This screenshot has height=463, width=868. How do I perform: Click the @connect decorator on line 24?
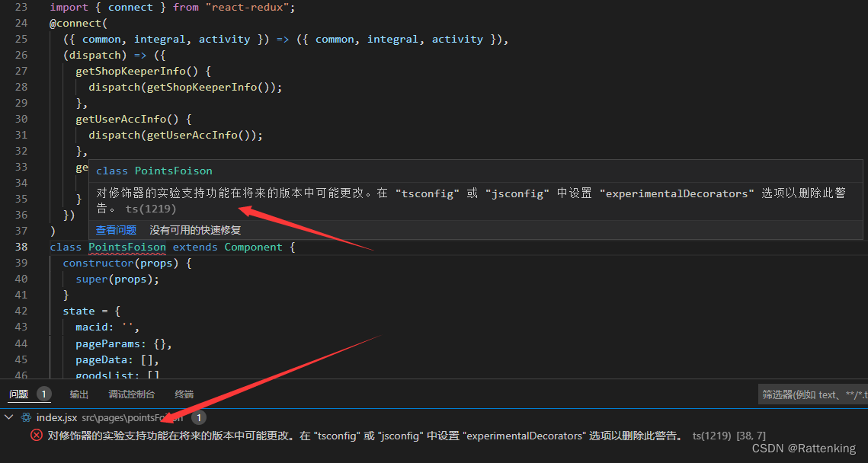coord(78,24)
